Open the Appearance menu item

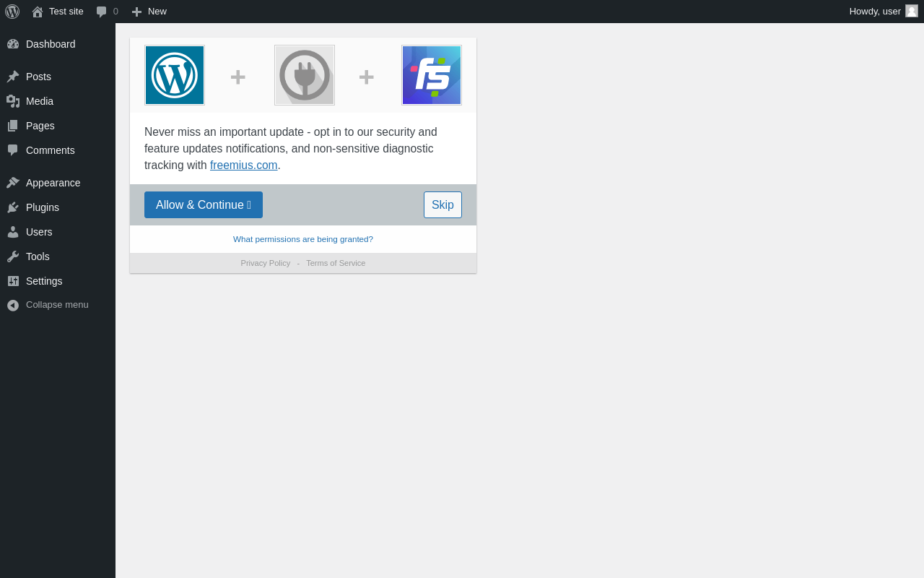point(58,183)
